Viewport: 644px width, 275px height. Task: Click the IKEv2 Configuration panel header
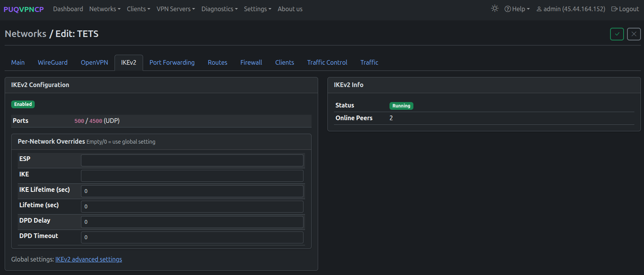(x=161, y=85)
